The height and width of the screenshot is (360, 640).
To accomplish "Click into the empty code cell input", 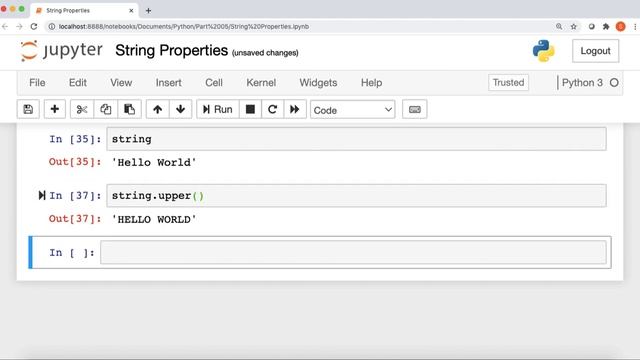I will pos(353,252).
